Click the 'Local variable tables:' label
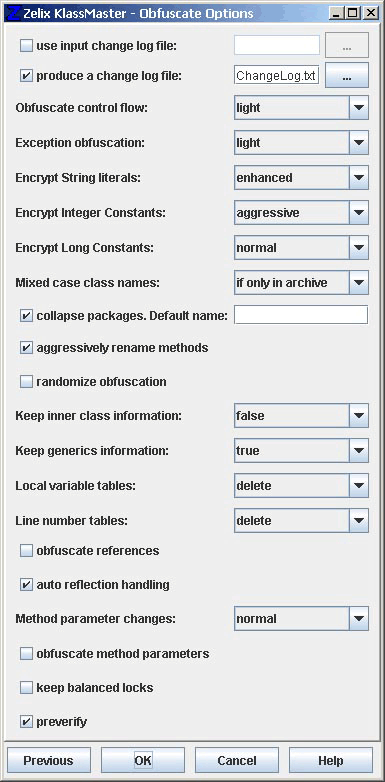This screenshot has width=385, height=782. point(75,485)
